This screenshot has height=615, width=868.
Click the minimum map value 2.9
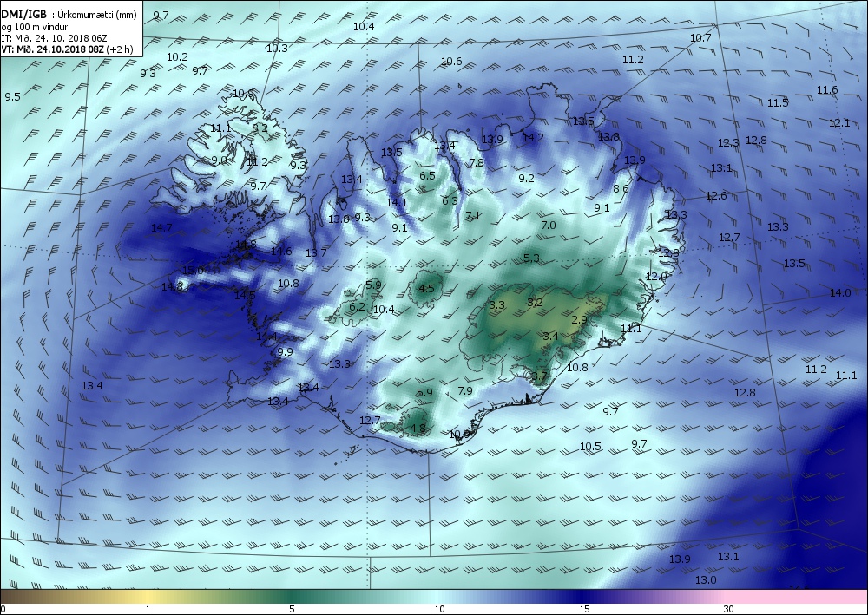click(579, 320)
